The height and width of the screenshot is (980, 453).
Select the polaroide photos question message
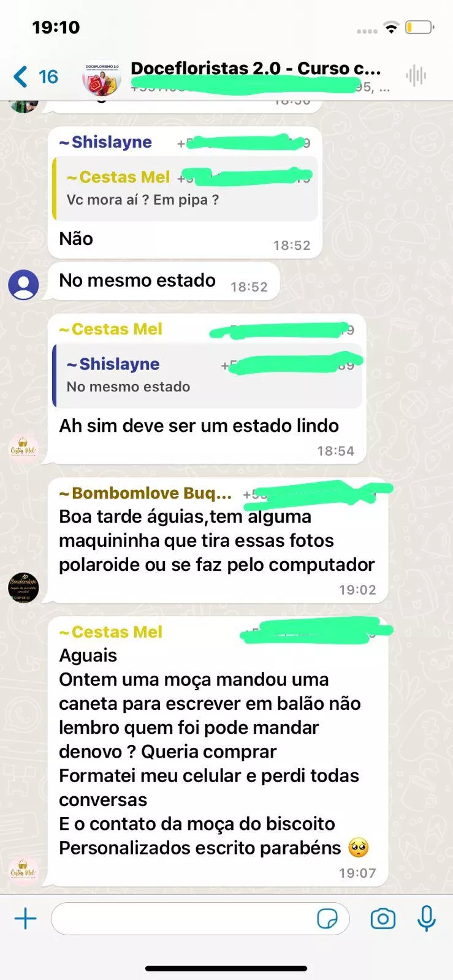[x=217, y=541]
